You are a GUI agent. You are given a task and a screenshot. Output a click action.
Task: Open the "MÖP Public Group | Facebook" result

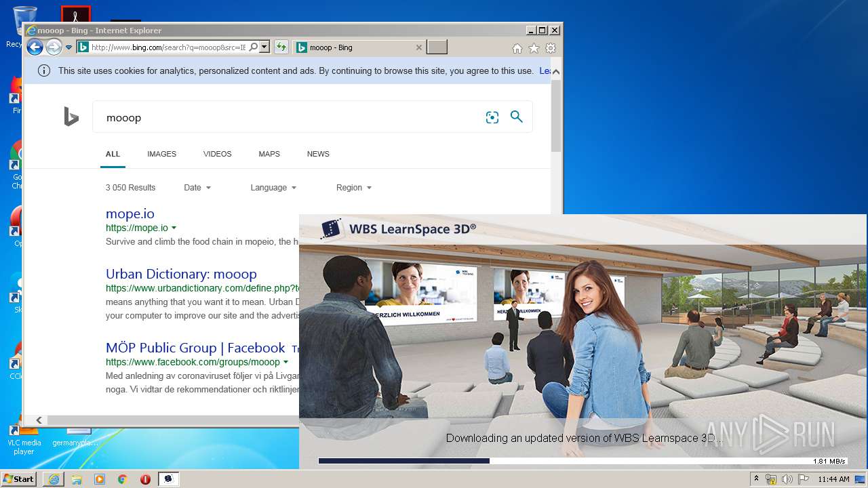[x=195, y=348]
